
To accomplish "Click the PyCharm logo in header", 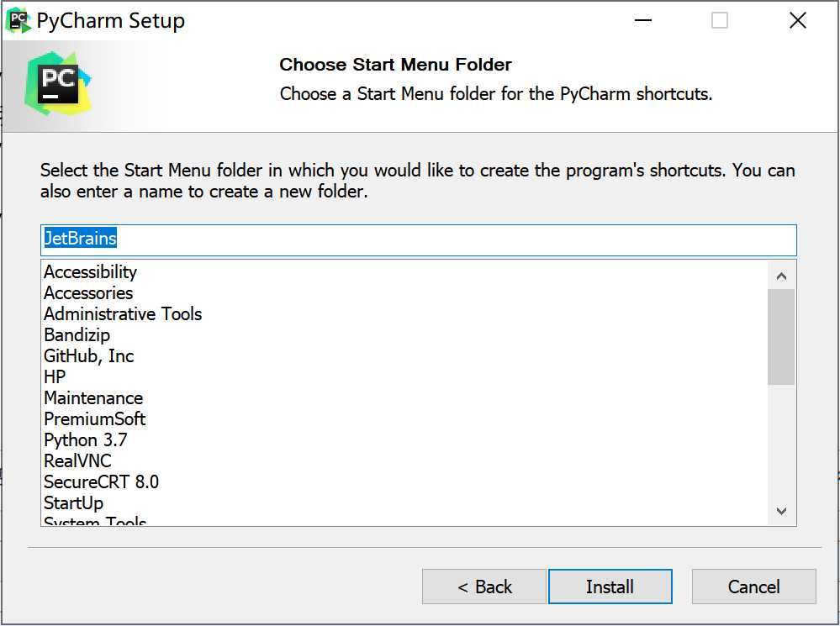I will coord(58,84).
